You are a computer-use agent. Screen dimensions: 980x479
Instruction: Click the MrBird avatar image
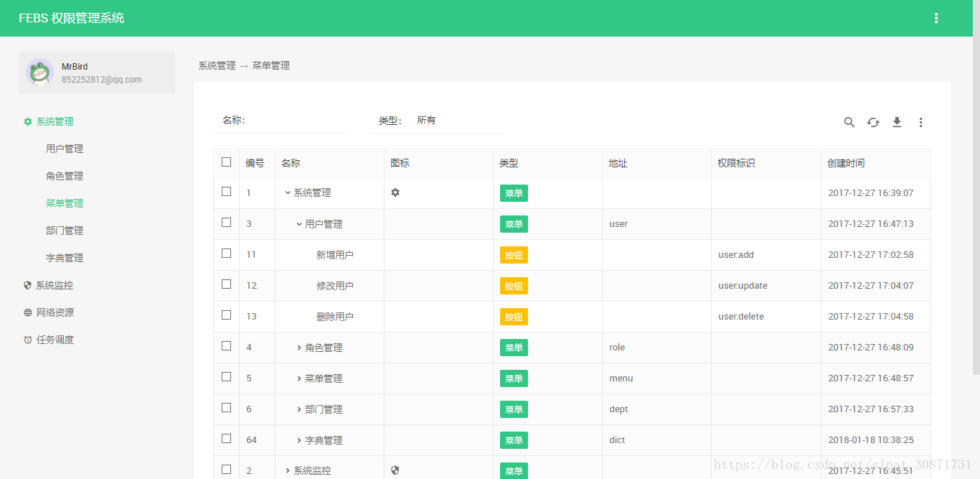coord(39,73)
